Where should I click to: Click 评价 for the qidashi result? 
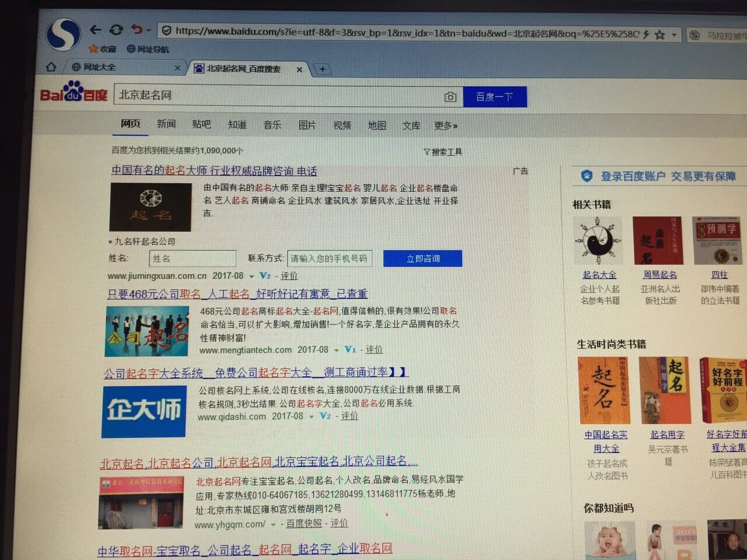(x=350, y=416)
